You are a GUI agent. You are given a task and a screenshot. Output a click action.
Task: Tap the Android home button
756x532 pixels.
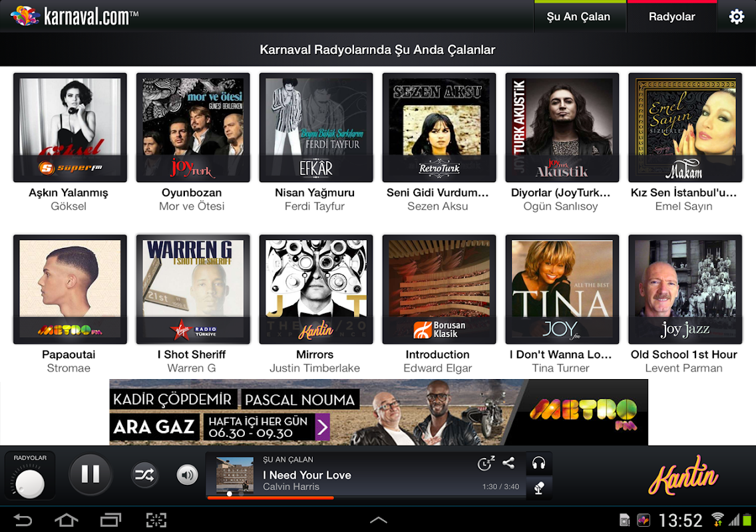pos(66,520)
